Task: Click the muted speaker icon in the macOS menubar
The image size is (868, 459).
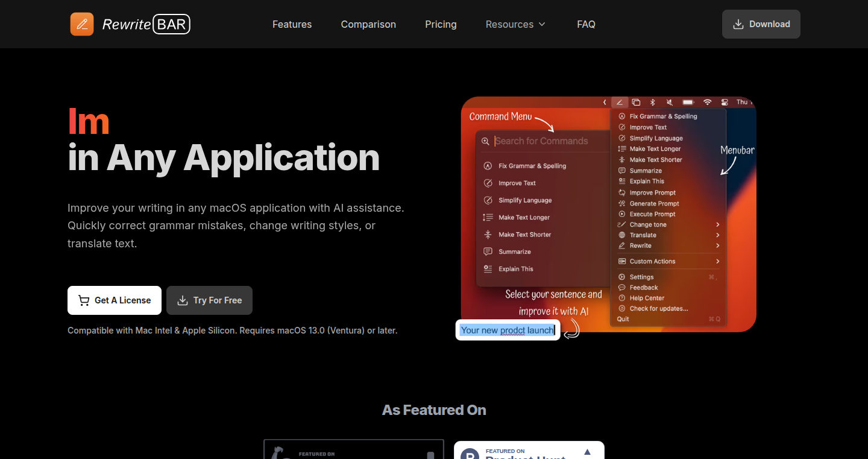Action: point(670,103)
